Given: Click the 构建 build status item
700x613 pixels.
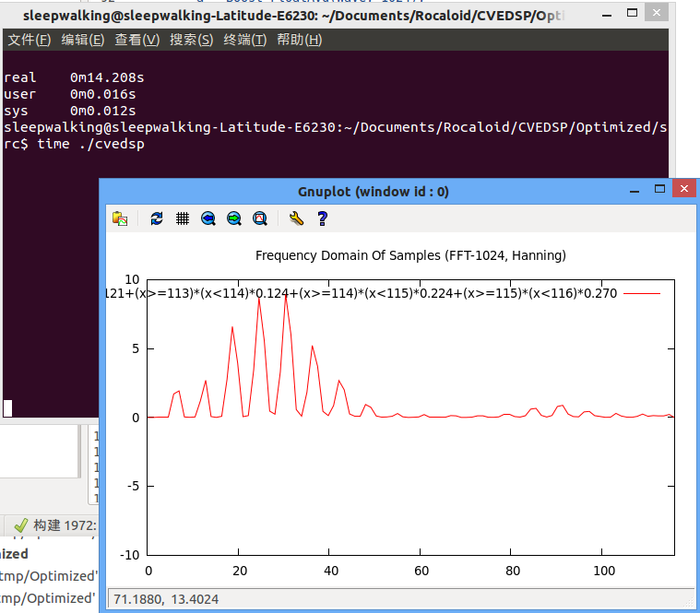Looking at the screenshot, I should (x=55, y=525).
